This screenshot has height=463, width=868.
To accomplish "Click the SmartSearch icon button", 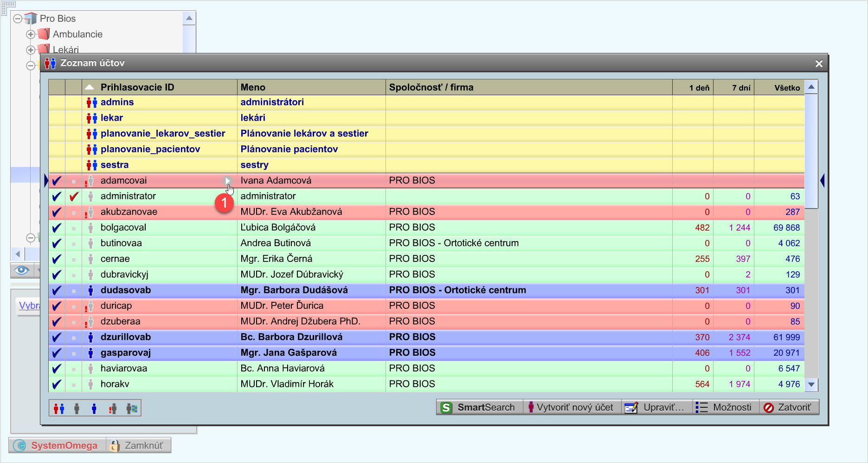I will point(447,407).
